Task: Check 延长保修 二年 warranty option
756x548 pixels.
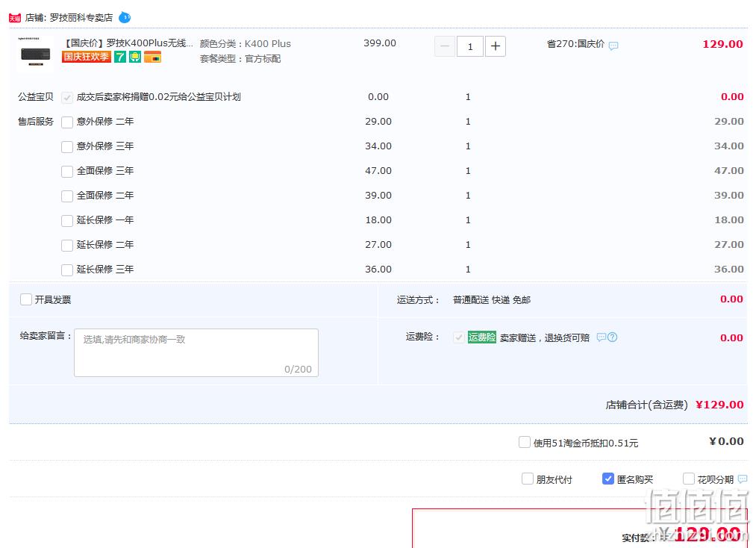Action: click(x=67, y=245)
